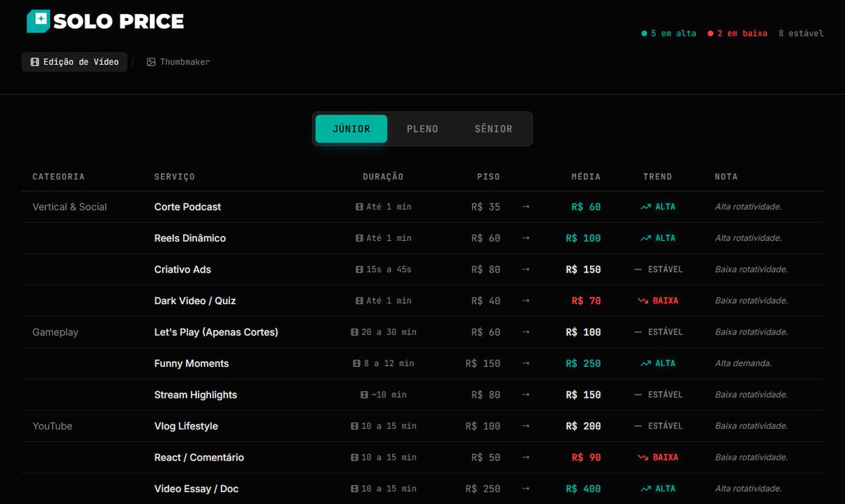Select the JÚNIOR level tab

[351, 129]
